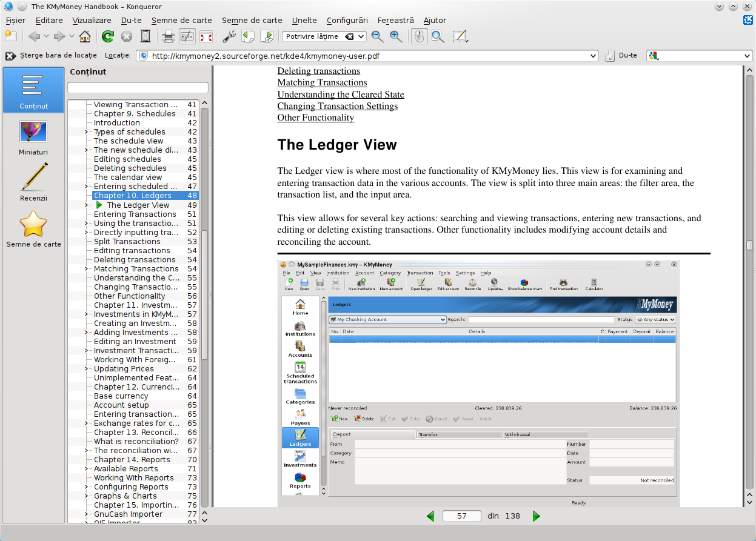Toggle the fit-page 'File' toolbar button

point(187,36)
